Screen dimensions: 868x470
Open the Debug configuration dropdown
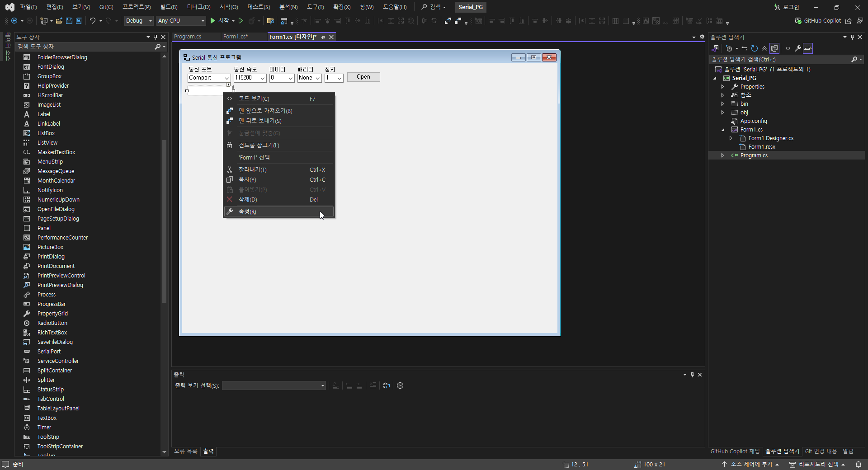[x=139, y=21]
